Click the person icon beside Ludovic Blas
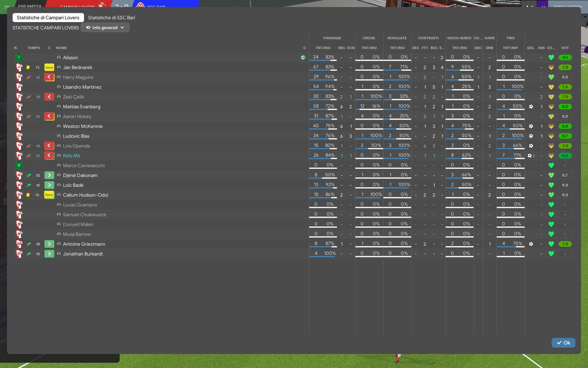This screenshot has height=368, width=588. (x=59, y=136)
